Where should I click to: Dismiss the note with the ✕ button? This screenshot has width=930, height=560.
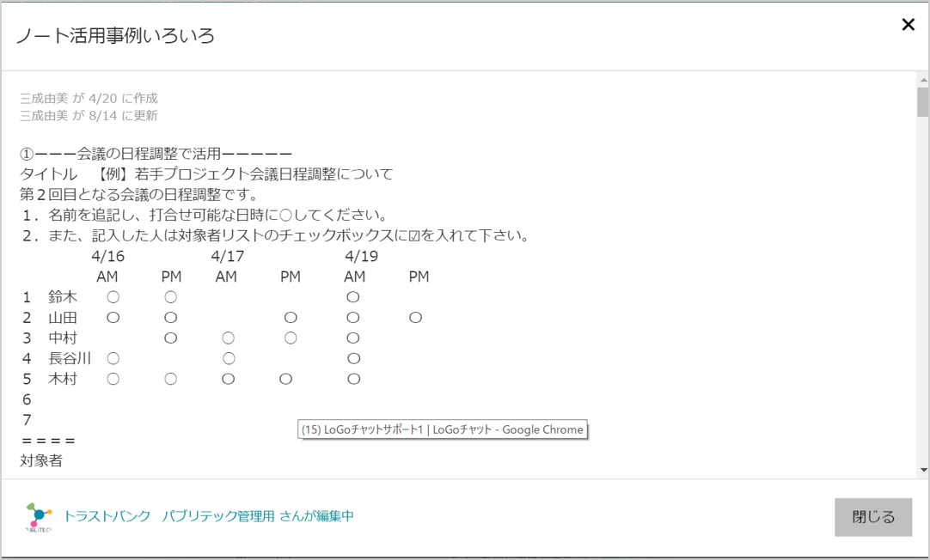click(909, 25)
